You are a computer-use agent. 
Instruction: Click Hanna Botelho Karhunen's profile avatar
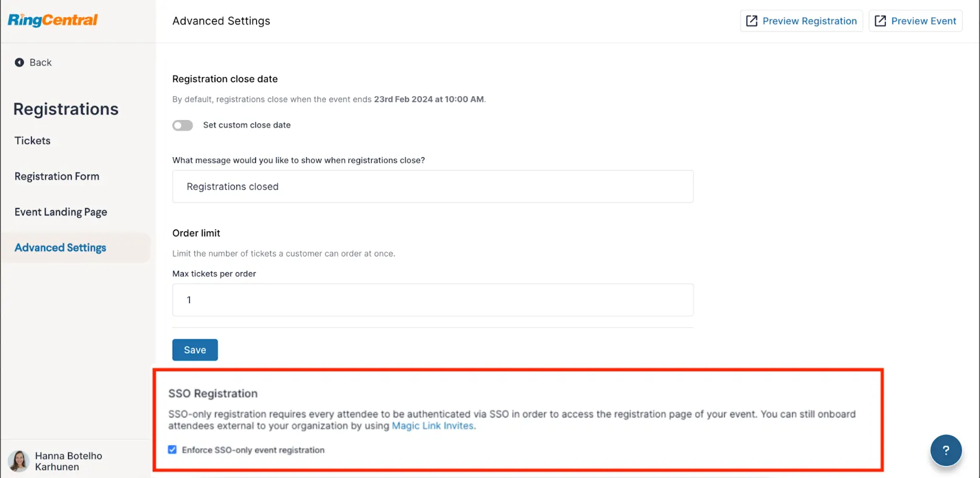click(18, 461)
